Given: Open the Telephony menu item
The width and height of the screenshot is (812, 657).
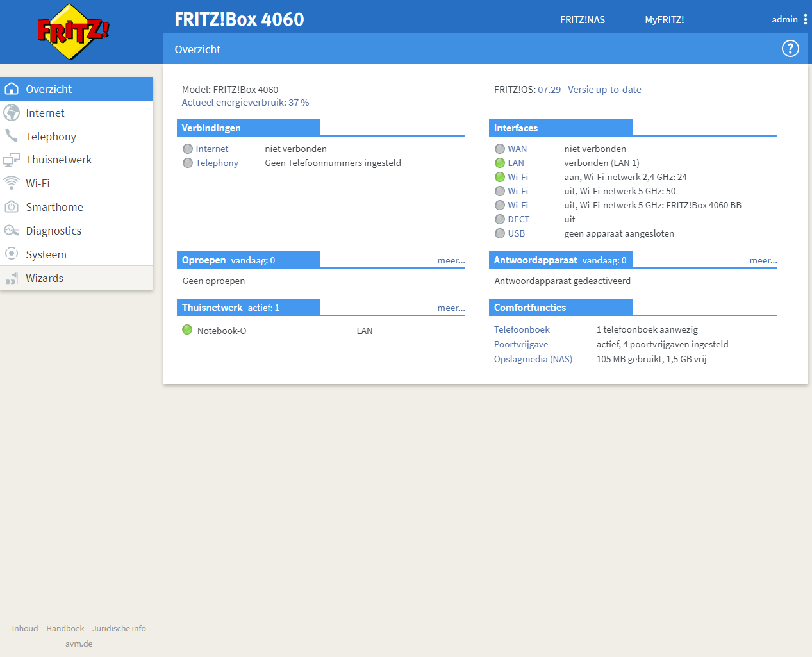Looking at the screenshot, I should [x=77, y=137].
